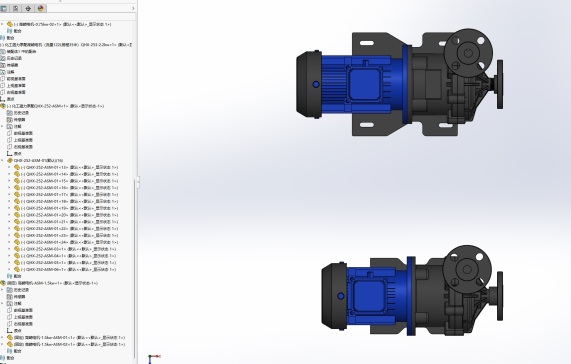Click the icon of QHX-252-ASM-01<19>
571x364 pixels.
[17, 208]
